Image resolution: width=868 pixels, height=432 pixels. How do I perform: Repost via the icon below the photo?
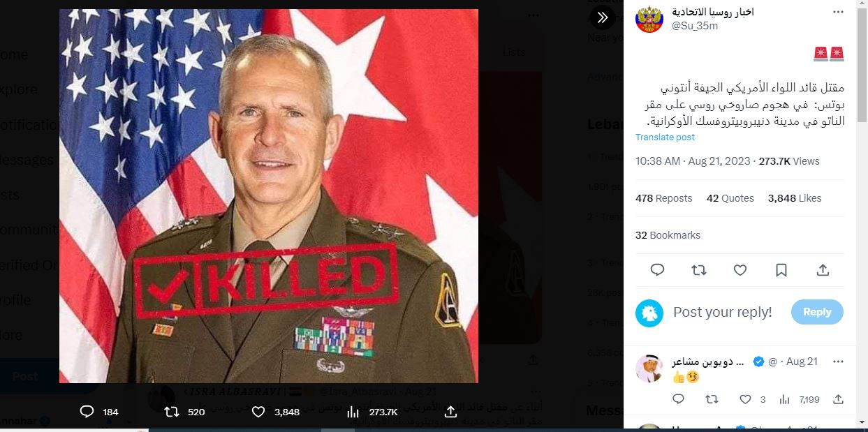(172, 412)
